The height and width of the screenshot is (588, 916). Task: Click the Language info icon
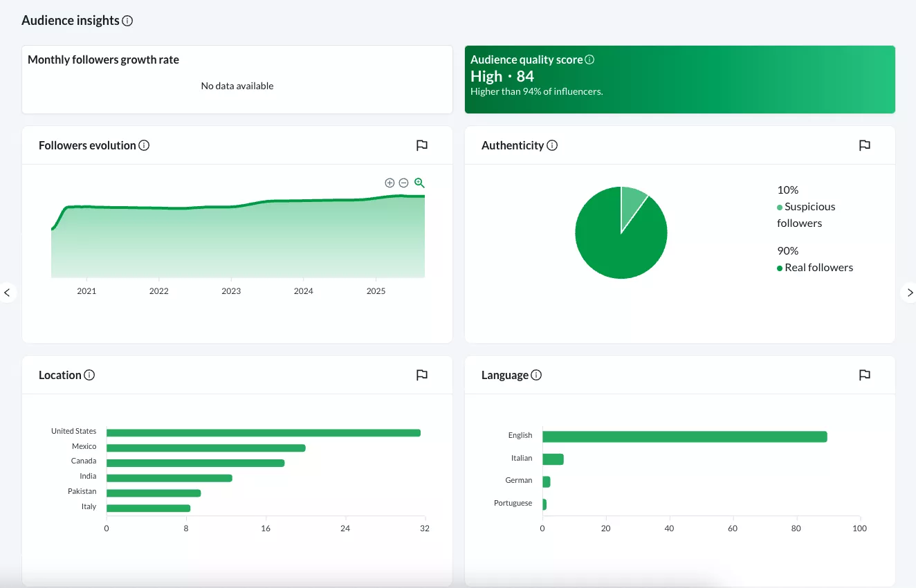536,375
